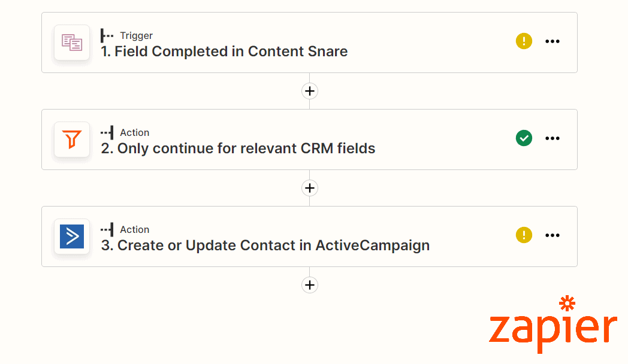The width and height of the screenshot is (628, 364).
Task: Click the blue ActiveCampaign app icon
Action: click(x=72, y=236)
